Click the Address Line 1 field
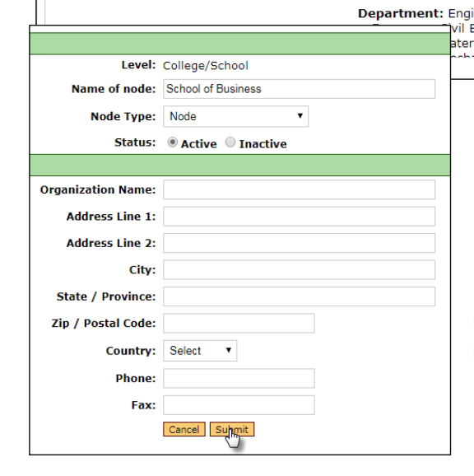Viewport: 474px width, 476px height. click(x=299, y=217)
